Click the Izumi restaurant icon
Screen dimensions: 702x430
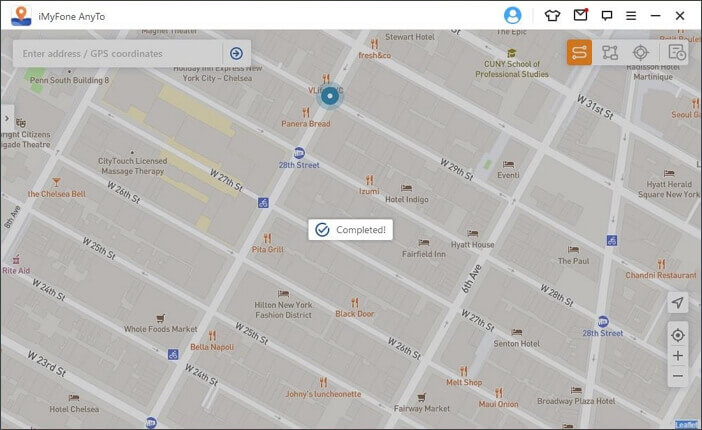point(369,180)
